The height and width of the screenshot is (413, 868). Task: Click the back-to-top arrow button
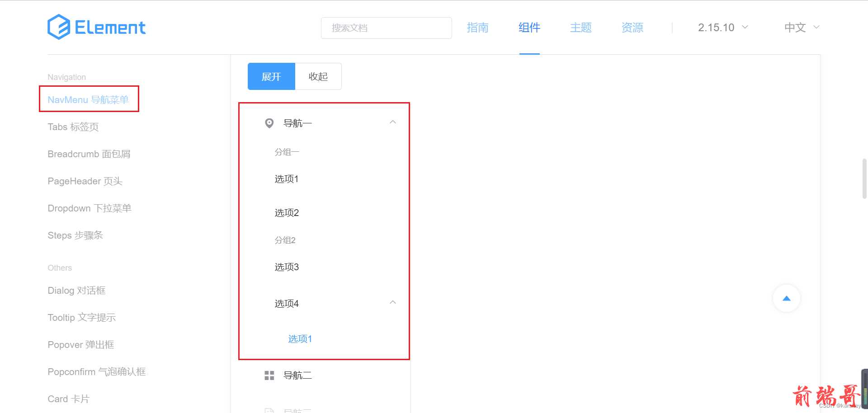coord(787,298)
